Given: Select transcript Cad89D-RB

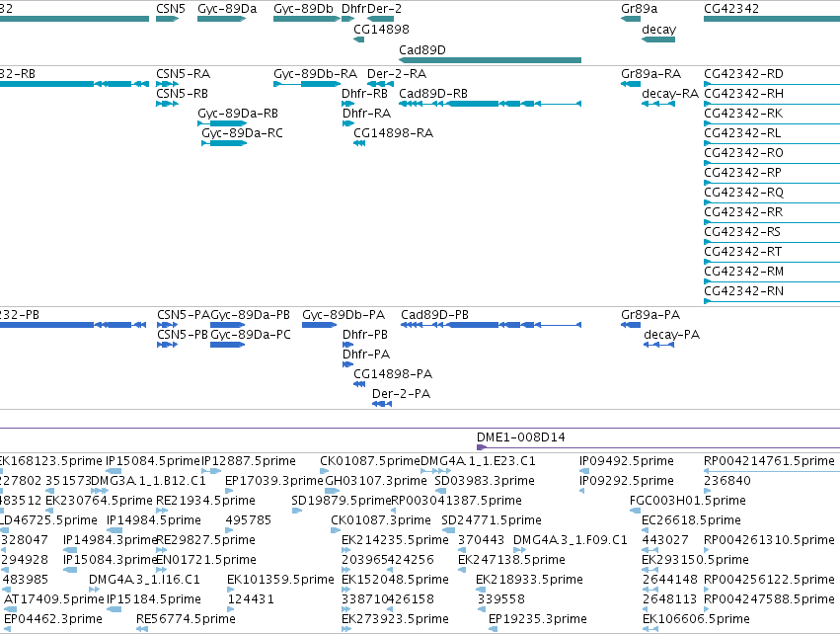Looking at the screenshot, I should 433,93.
